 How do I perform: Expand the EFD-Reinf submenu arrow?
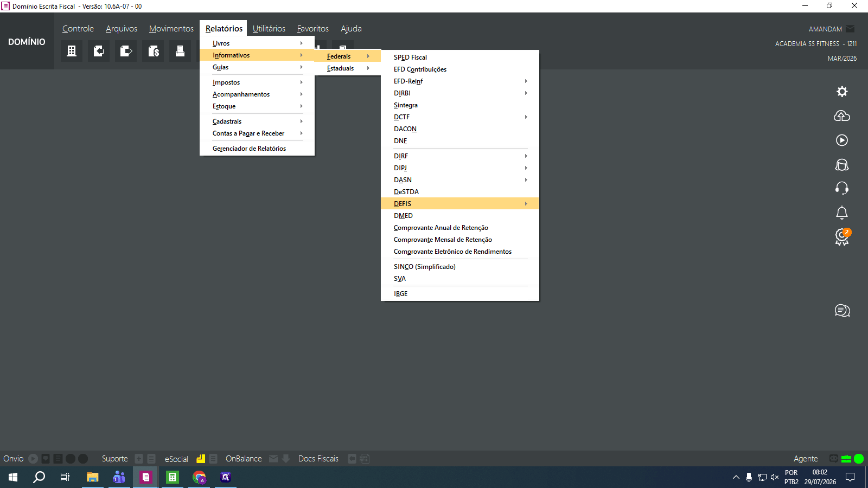526,81
